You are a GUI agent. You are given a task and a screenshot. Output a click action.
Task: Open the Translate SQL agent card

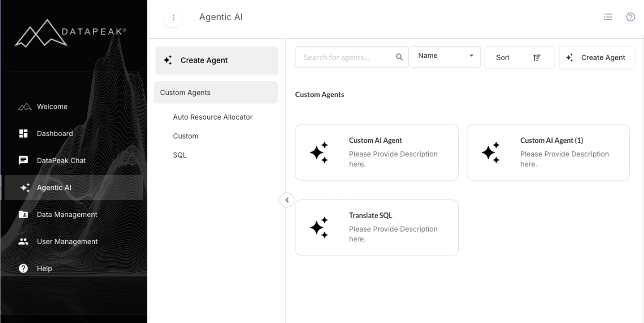click(376, 227)
